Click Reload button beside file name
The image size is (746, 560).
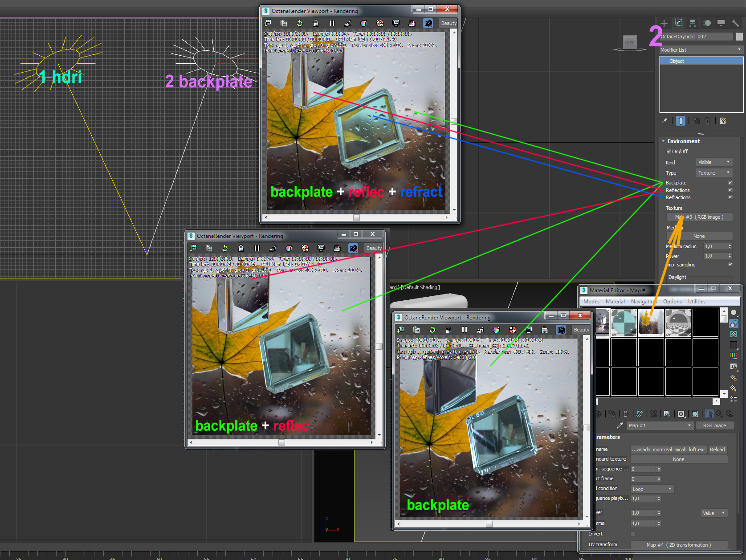717,450
